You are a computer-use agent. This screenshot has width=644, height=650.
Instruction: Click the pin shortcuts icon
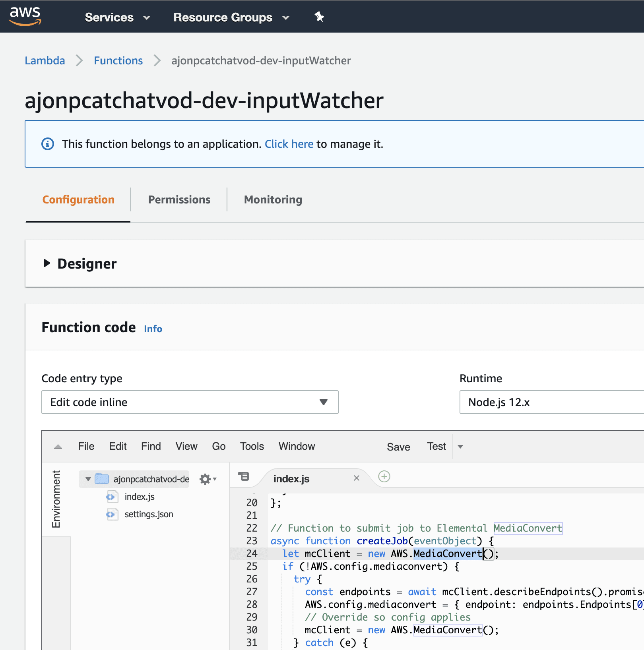pyautogui.click(x=319, y=17)
